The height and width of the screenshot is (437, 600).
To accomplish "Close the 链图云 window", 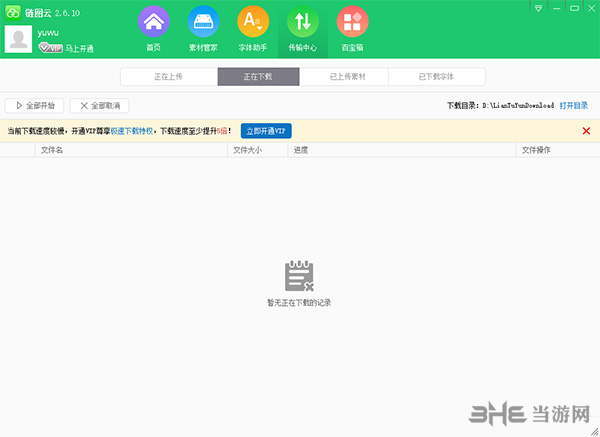I will pyautogui.click(x=592, y=8).
